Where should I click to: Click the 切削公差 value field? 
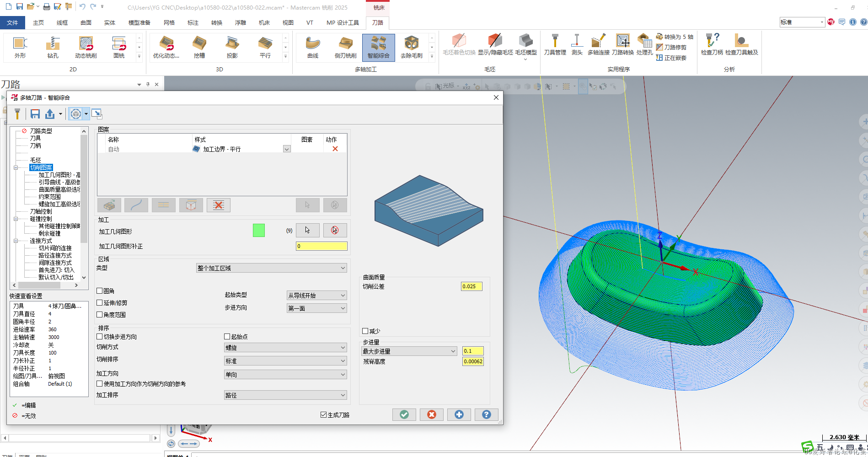472,286
